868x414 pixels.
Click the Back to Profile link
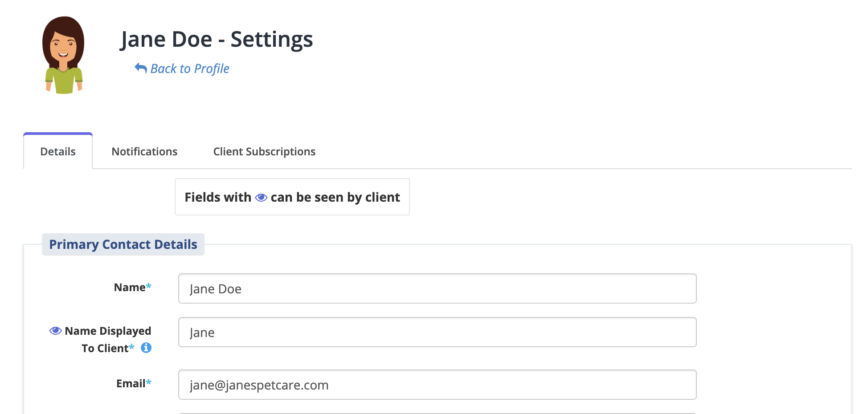pos(182,69)
